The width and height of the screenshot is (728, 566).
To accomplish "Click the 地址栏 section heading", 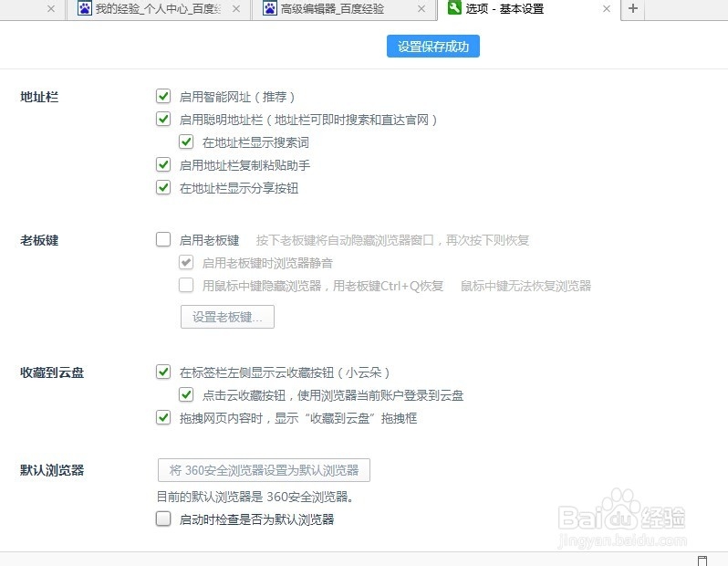I will pyautogui.click(x=39, y=97).
